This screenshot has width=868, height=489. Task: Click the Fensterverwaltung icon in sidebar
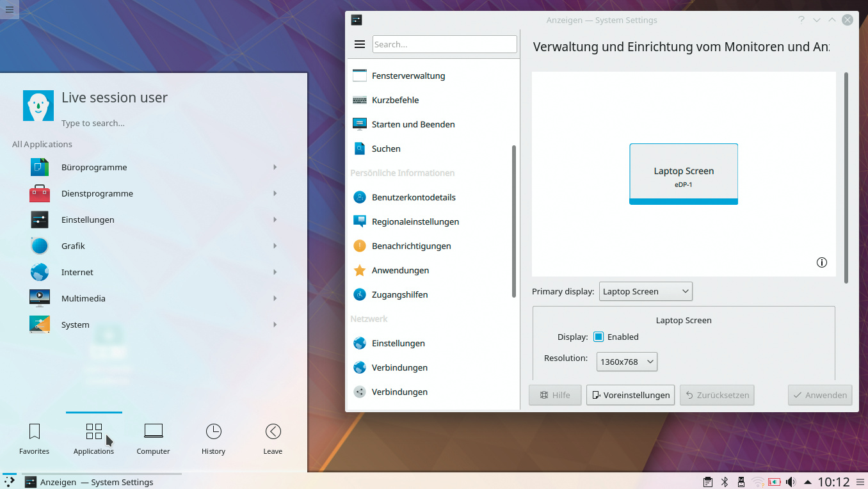[360, 76]
